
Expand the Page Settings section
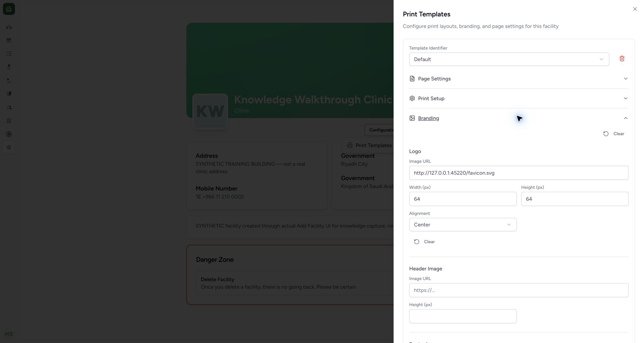pos(518,79)
